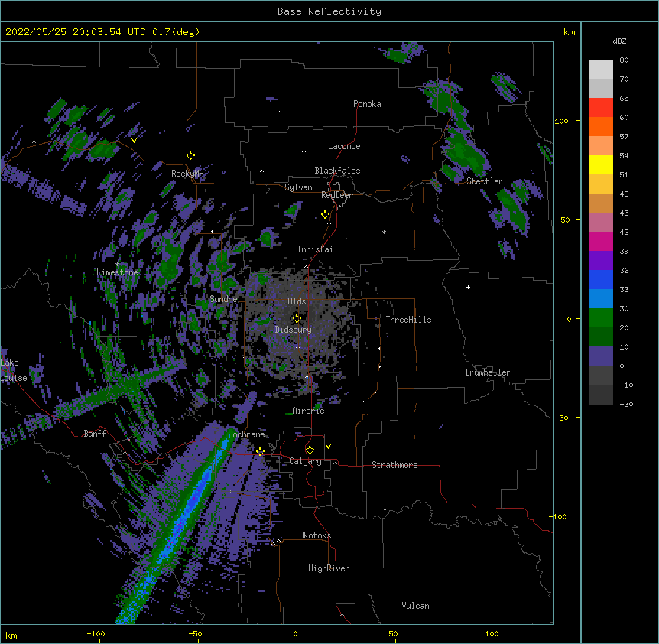Screen dimensions: 659x644
Task: Select the Calgary city label
Action: (x=305, y=461)
